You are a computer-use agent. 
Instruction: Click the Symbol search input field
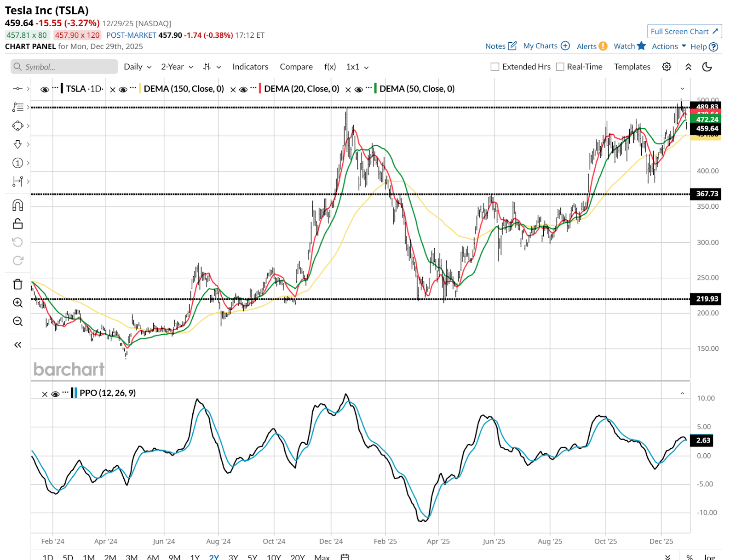(64, 67)
